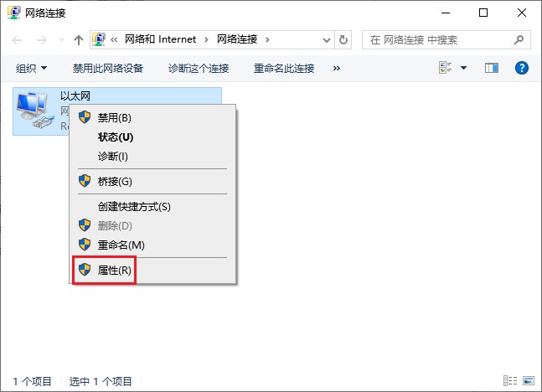Select the 网络和 Internet breadcrumb
Image resolution: width=542 pixels, height=392 pixels.
(160, 39)
